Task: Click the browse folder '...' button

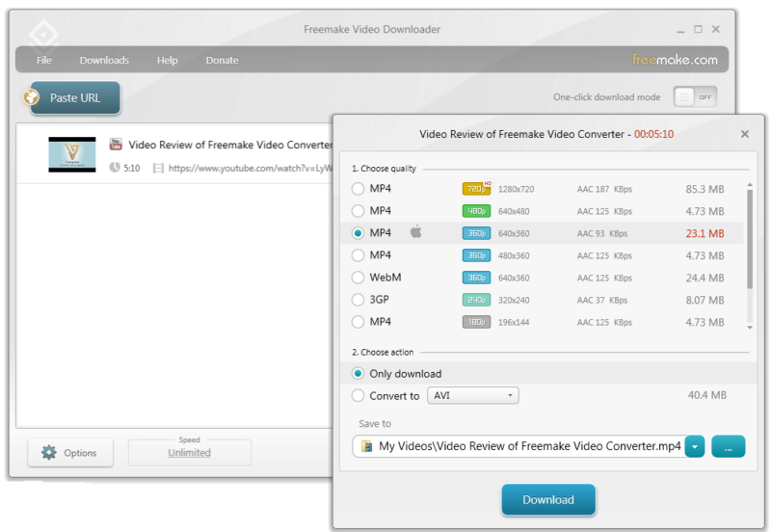Action: tap(729, 446)
